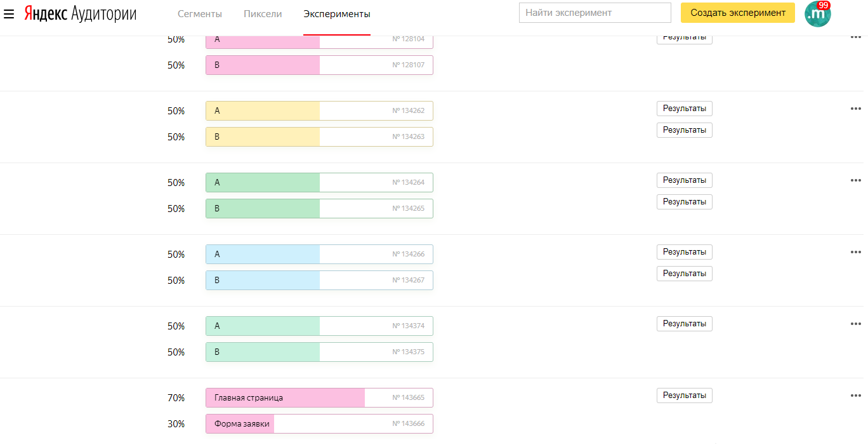Open three-dot menu for Главная страница experiment

tap(855, 395)
